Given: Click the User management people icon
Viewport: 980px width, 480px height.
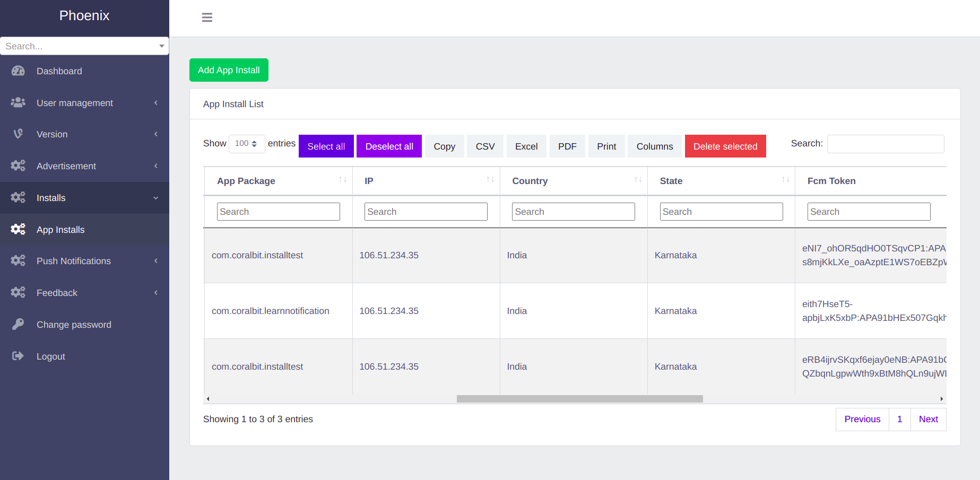Looking at the screenshot, I should [18, 102].
